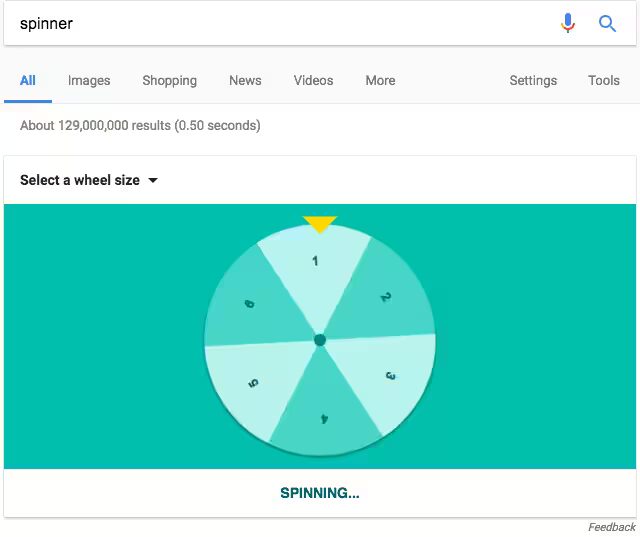The height and width of the screenshot is (537, 640).
Task: Click the SPINNING... status button
Action: click(x=320, y=493)
